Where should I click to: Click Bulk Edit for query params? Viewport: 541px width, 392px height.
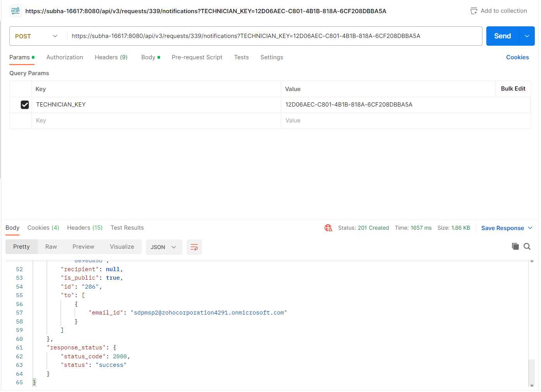[513, 89]
